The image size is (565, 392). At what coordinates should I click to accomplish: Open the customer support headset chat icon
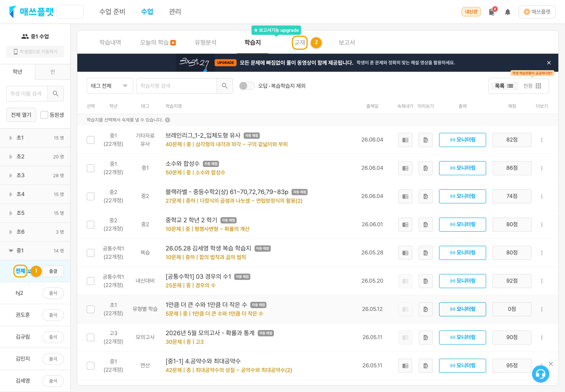540,374
